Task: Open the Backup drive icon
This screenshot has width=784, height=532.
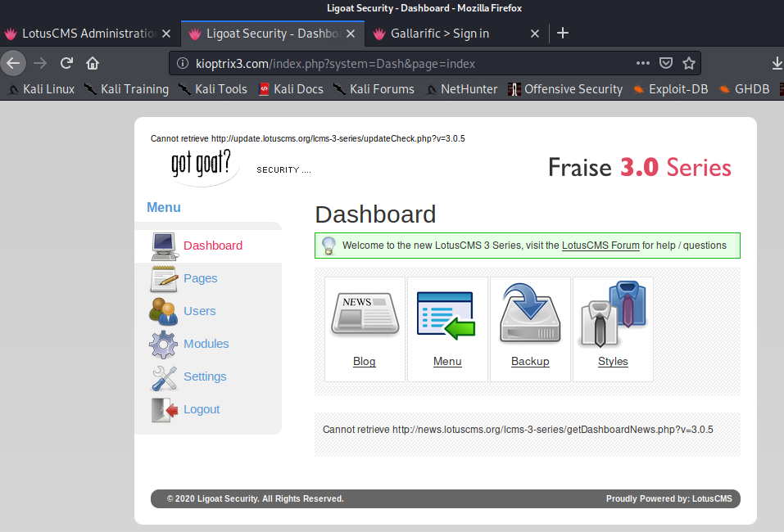Action: [x=530, y=313]
